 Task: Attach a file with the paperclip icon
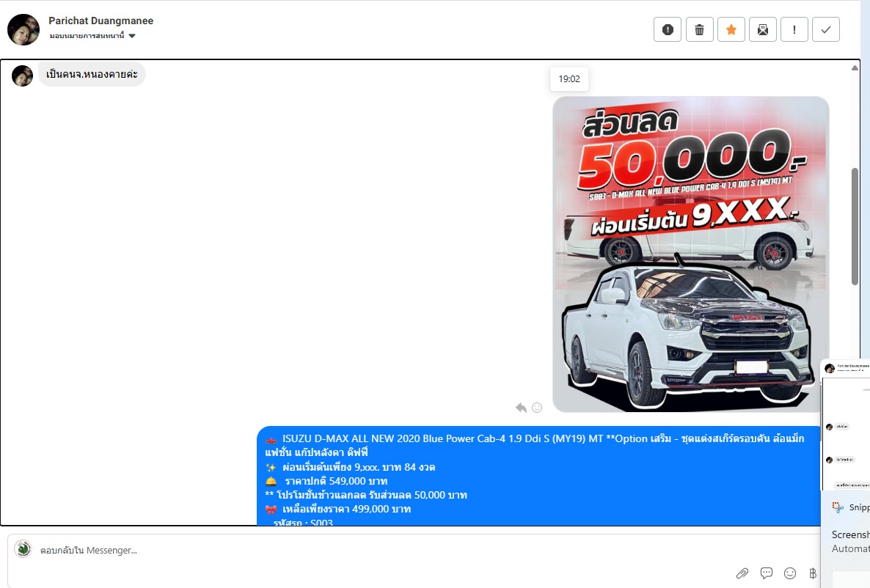click(x=742, y=573)
